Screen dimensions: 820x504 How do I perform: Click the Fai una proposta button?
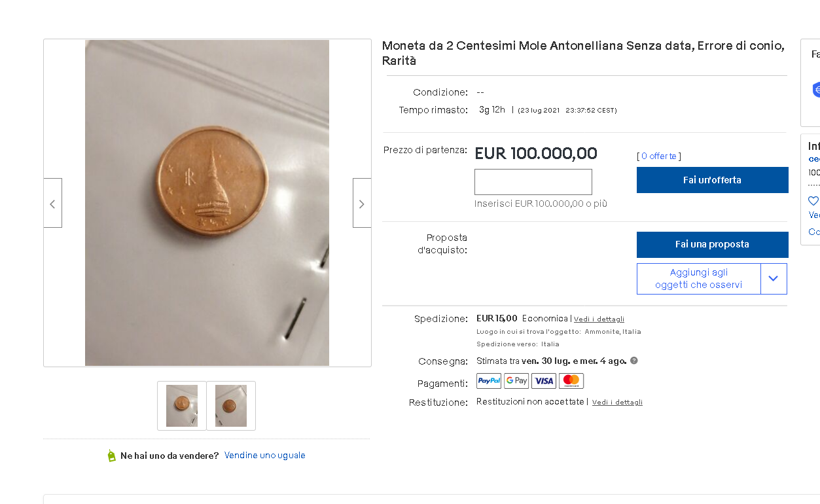coord(712,244)
